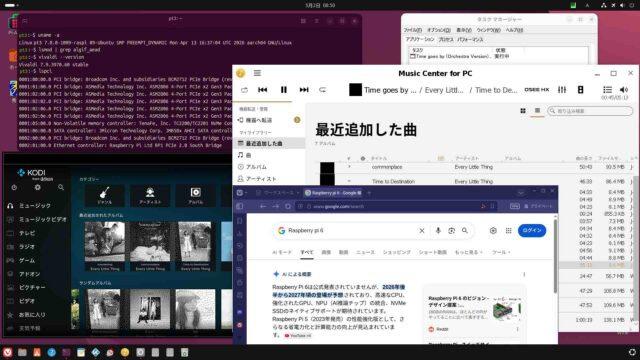This screenshot has width=640, height=360.
Task: Toggle DSEE HX sound enhancement
Action: (536, 90)
